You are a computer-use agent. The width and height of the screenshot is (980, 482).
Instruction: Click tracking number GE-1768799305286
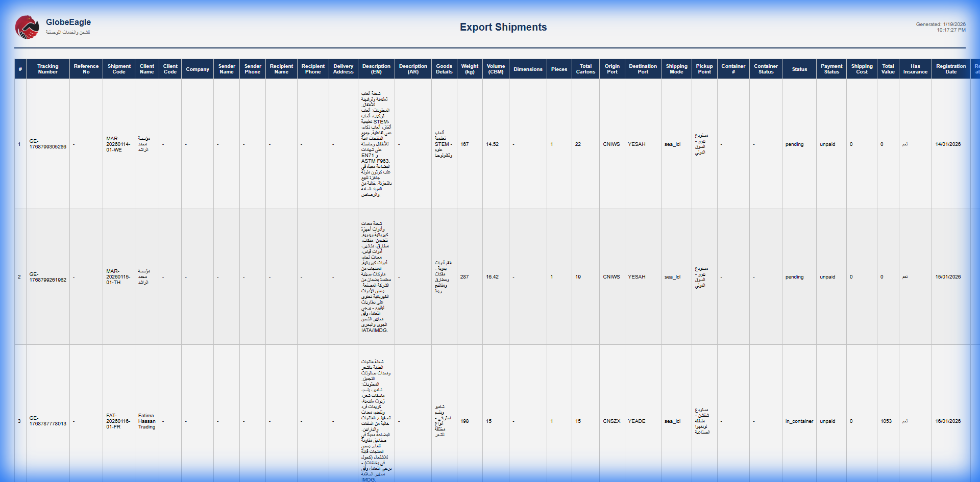click(47, 144)
